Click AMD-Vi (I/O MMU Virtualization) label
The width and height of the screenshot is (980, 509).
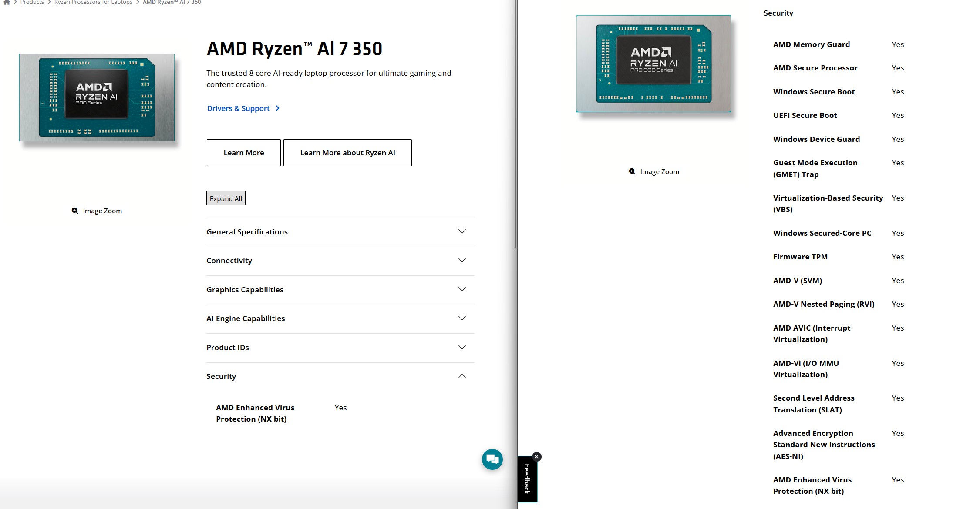pyautogui.click(x=806, y=369)
